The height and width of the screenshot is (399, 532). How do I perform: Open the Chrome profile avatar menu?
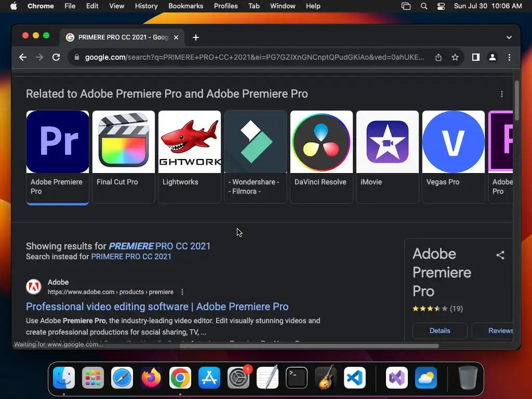tap(493, 57)
